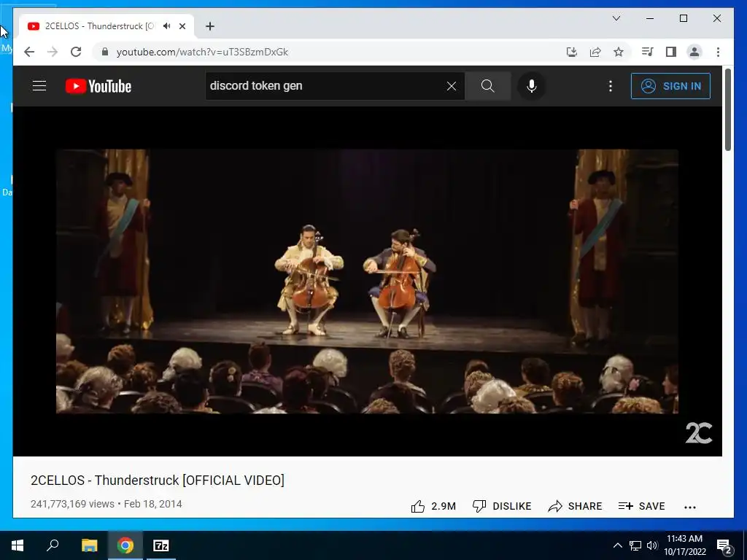Open a new tab with plus button
Viewport: 747px width, 560px height.
point(210,26)
